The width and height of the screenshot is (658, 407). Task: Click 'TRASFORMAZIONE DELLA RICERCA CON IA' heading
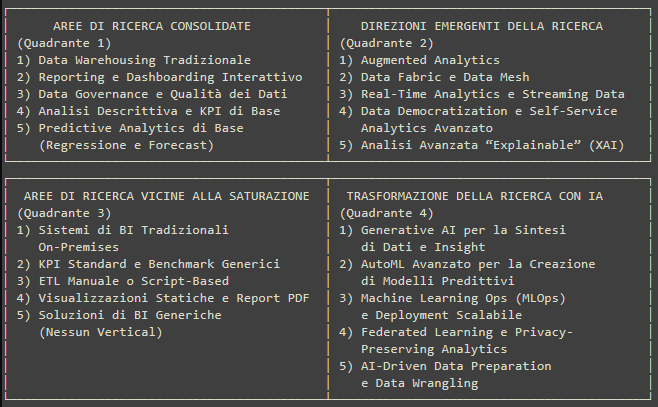click(475, 196)
